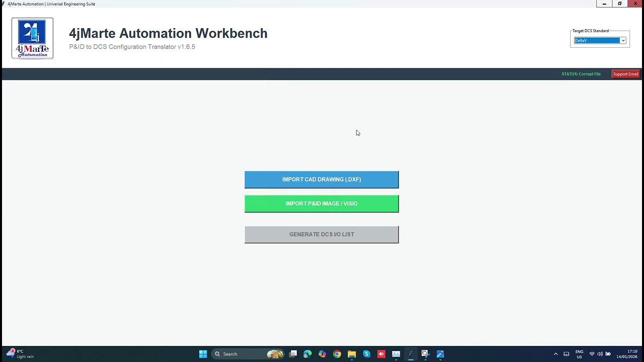Image resolution: width=644 pixels, height=362 pixels.
Task: Click the '4jMarte Automation Workbench' heading
Action: [x=168, y=33]
